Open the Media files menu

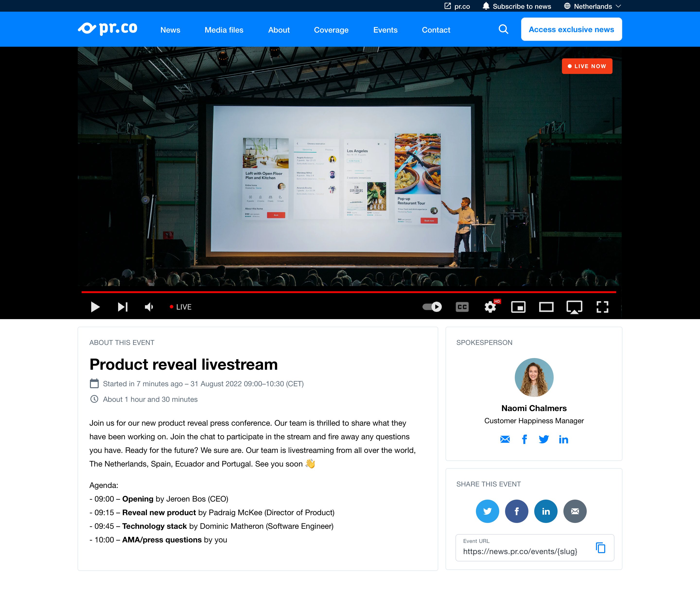pyautogui.click(x=224, y=30)
